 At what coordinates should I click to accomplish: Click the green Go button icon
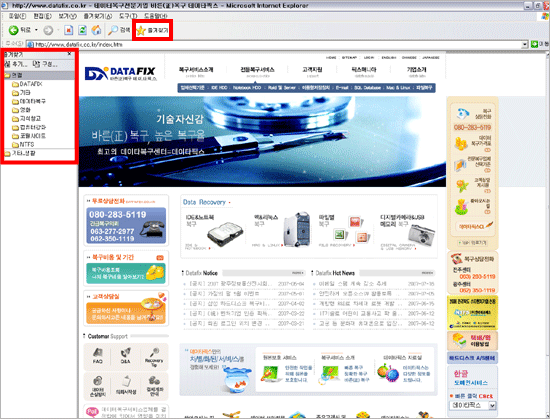(x=535, y=44)
